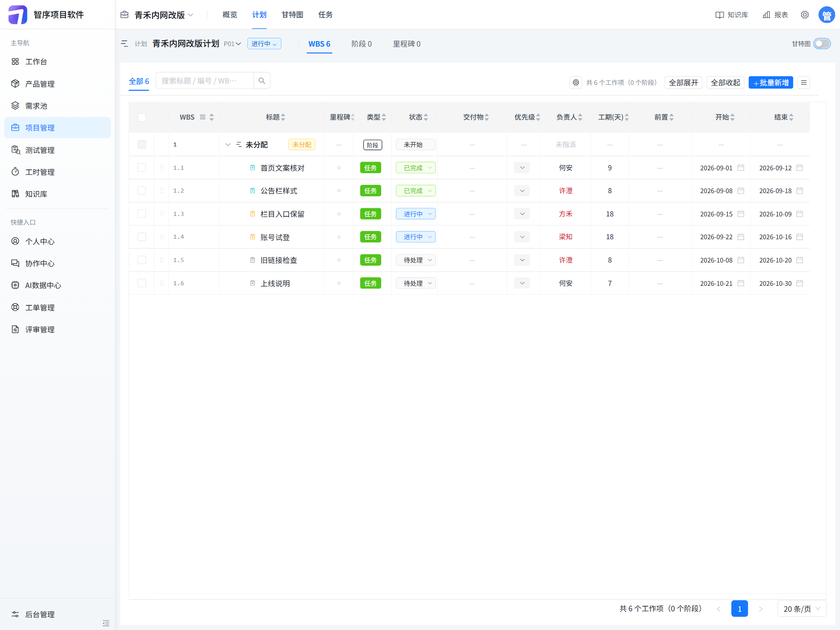Click 批量新增 button
The height and width of the screenshot is (630, 840).
point(771,83)
